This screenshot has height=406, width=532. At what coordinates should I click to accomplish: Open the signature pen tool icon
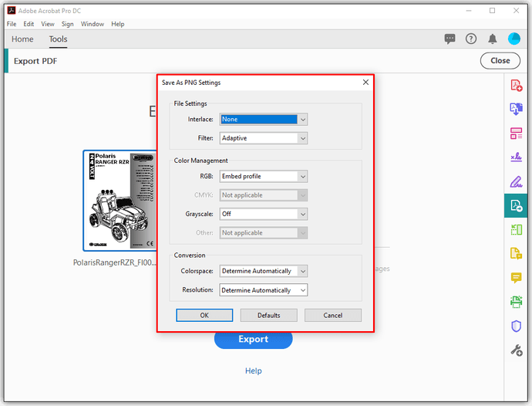(x=516, y=181)
